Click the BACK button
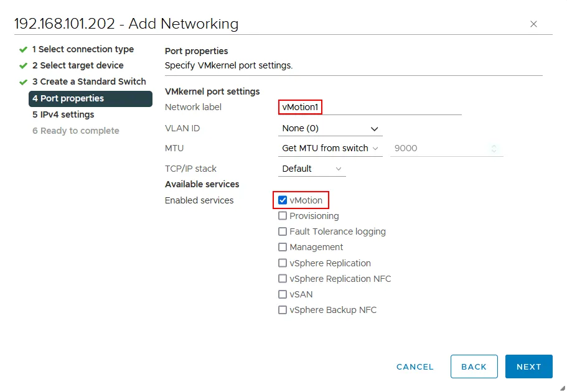This screenshot has height=392, width=567. [x=474, y=366]
